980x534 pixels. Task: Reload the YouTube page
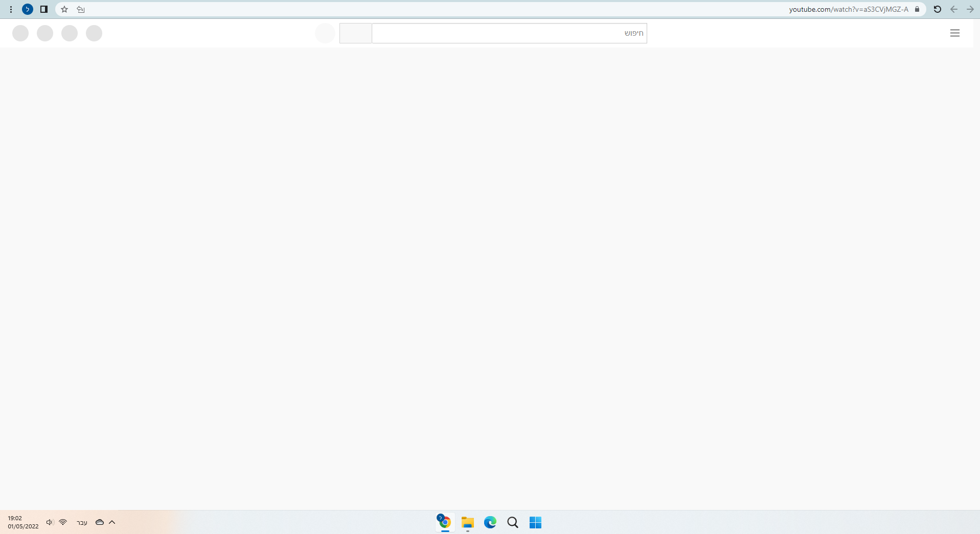click(938, 9)
